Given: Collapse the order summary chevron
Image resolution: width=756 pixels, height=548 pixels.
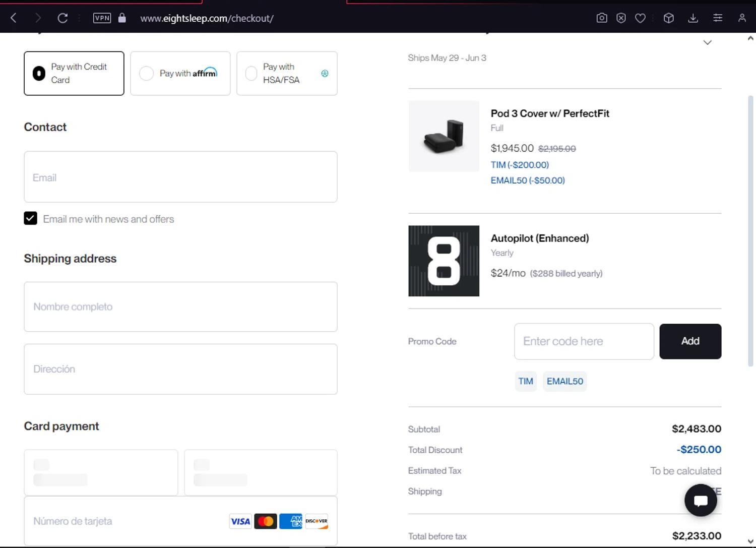Looking at the screenshot, I should coord(708,42).
